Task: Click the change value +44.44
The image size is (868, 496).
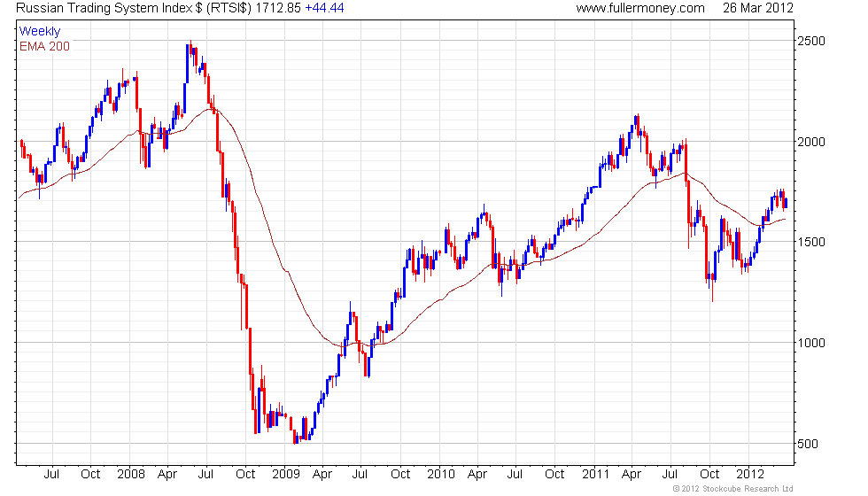Action: click(x=324, y=8)
